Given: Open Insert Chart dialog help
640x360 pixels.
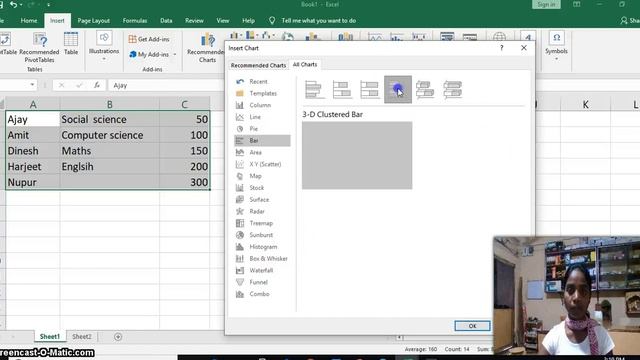Looking at the screenshot, I should pos(501,48).
